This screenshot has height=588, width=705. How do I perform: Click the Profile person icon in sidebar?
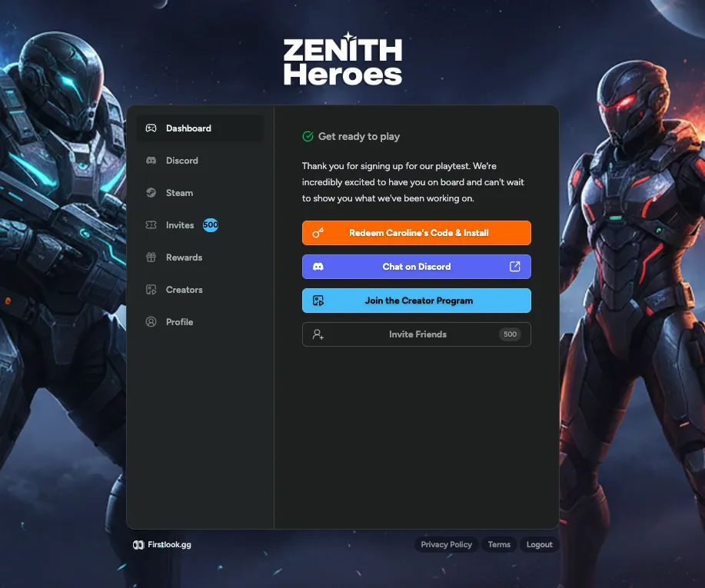(151, 322)
